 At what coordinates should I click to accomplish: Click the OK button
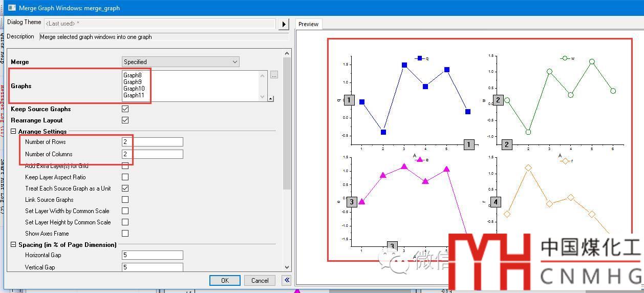tap(225, 280)
